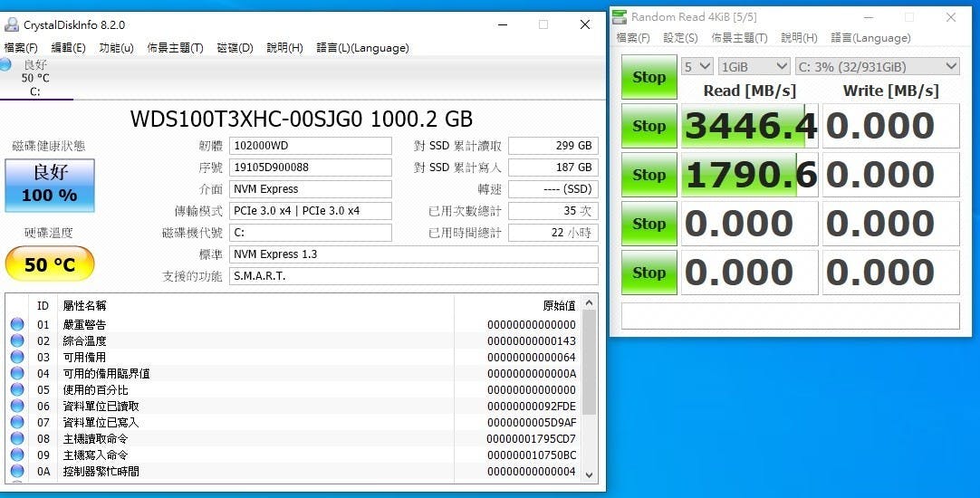Open test count dropdown showing 5
The width and height of the screenshot is (980, 498).
(697, 66)
